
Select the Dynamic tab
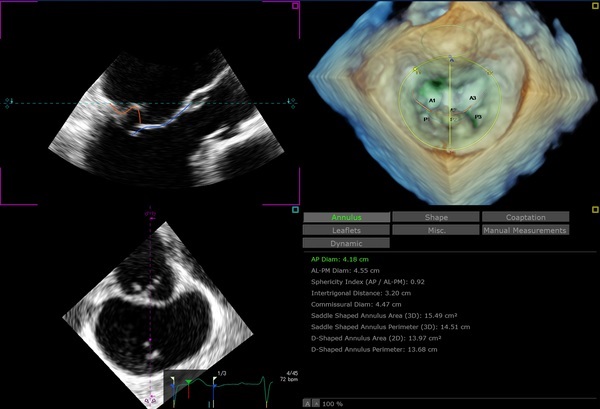346,243
